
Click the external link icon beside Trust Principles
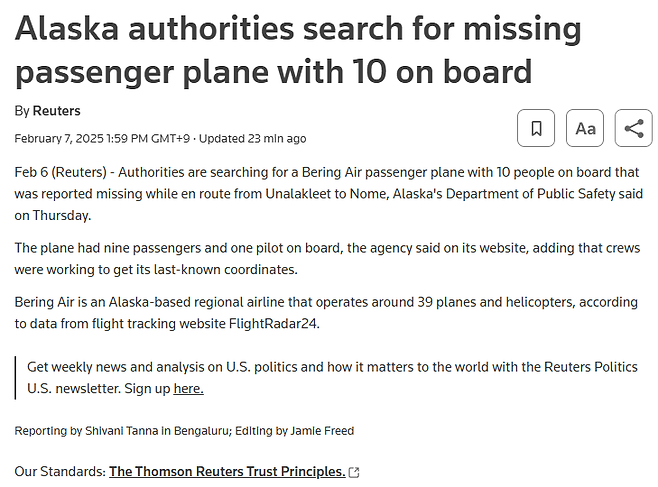click(353, 472)
